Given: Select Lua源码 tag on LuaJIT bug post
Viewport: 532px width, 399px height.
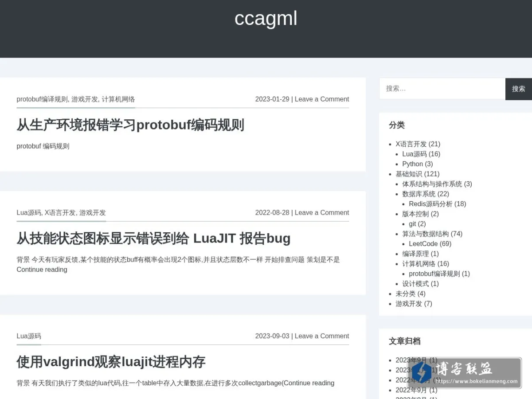Looking at the screenshot, I should click(x=29, y=213).
